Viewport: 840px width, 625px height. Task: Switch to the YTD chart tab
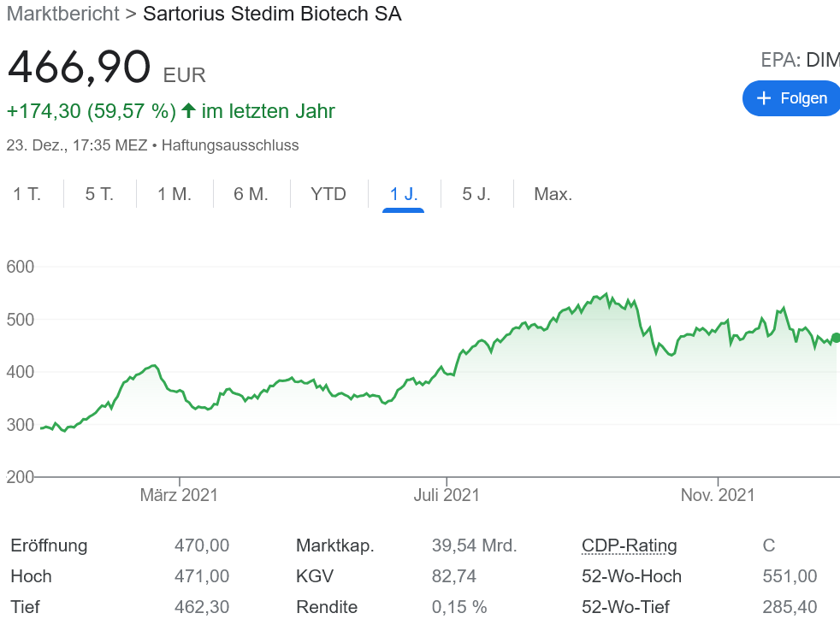click(x=328, y=194)
